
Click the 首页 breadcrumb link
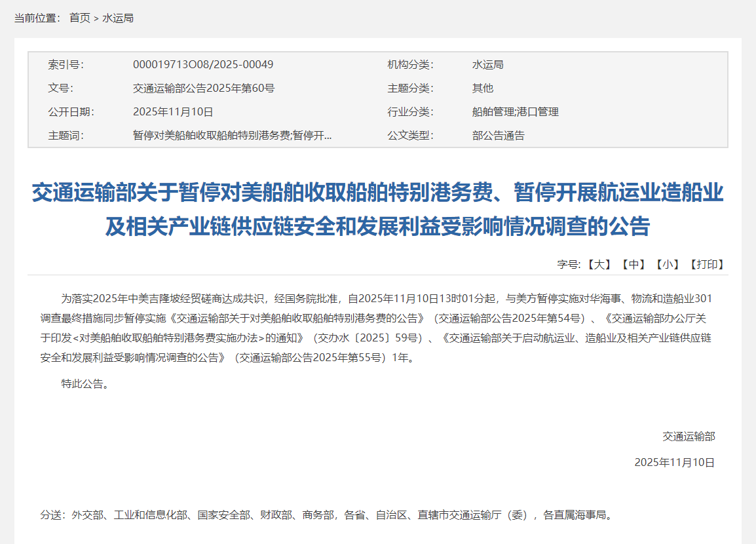tap(78, 18)
